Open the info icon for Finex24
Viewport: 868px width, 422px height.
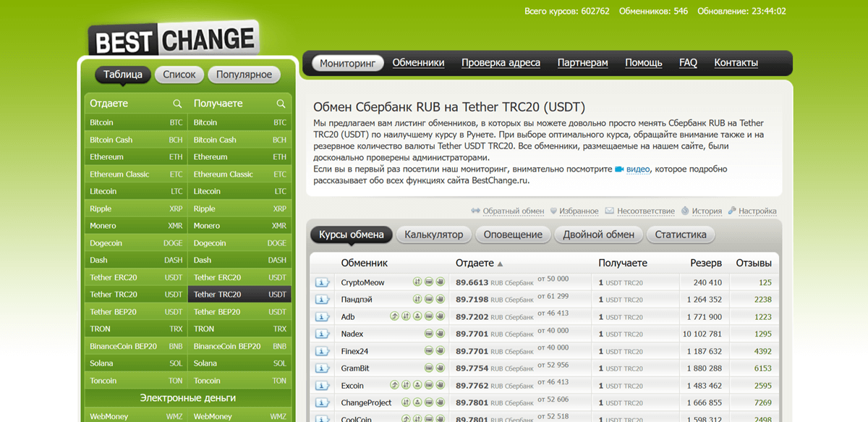322,351
